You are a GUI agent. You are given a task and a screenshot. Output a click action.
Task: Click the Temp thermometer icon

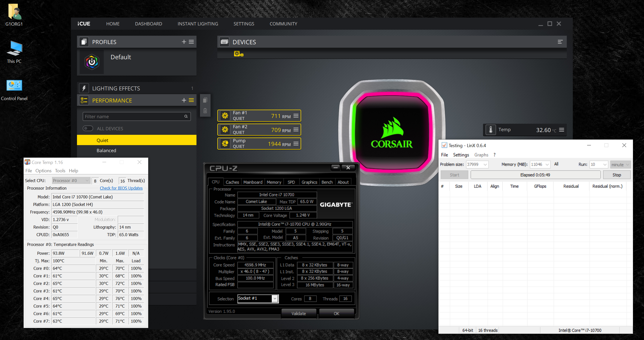point(491,130)
